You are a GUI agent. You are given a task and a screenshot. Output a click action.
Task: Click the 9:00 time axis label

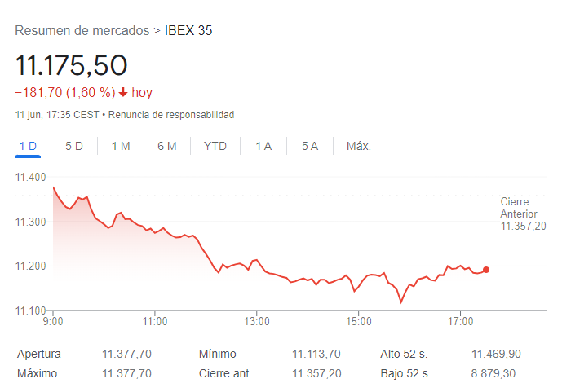[53, 322]
